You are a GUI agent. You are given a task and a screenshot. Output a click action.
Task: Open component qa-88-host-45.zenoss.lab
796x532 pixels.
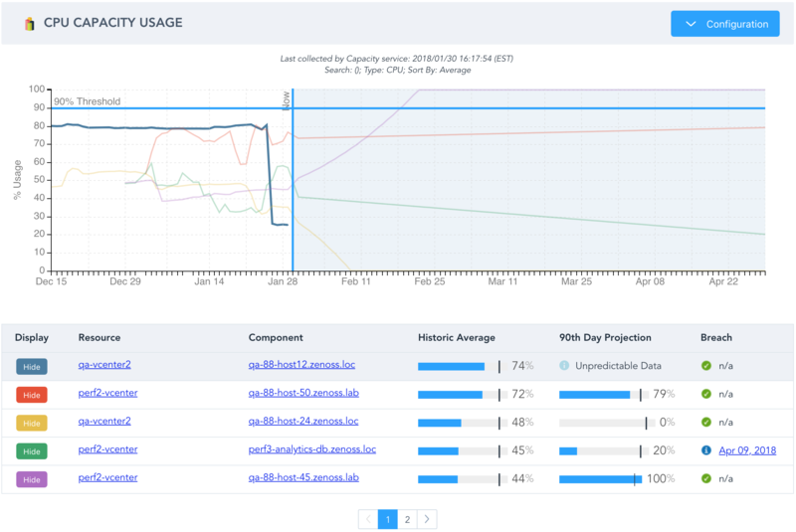[303, 477]
